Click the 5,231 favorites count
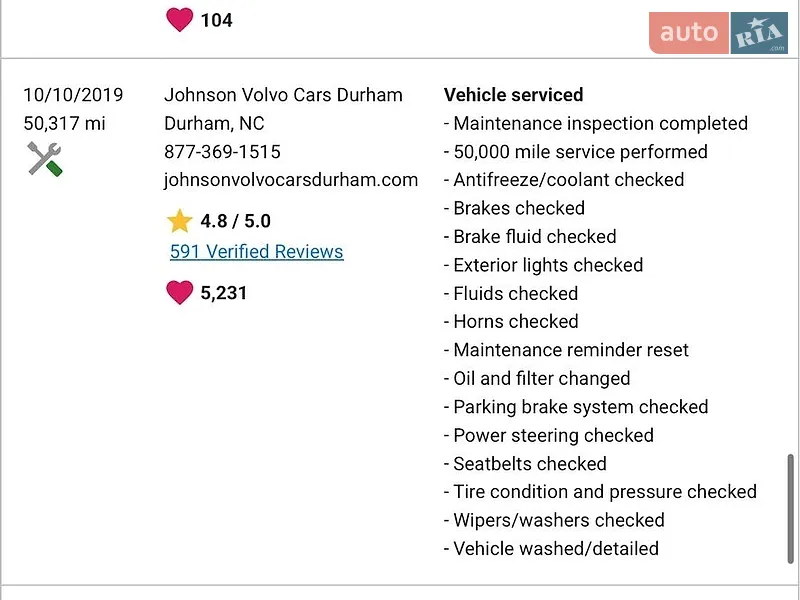 (223, 293)
